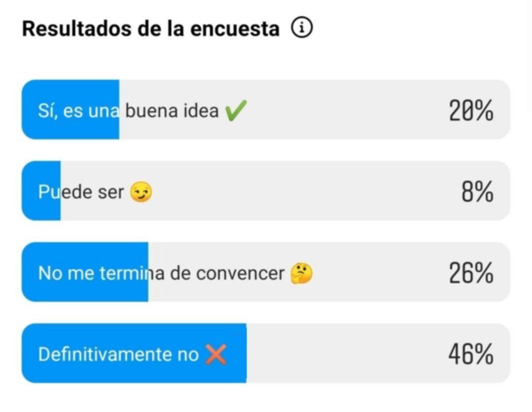532x412 pixels.
Task: Click the 8% result percentage
Action: click(x=477, y=191)
